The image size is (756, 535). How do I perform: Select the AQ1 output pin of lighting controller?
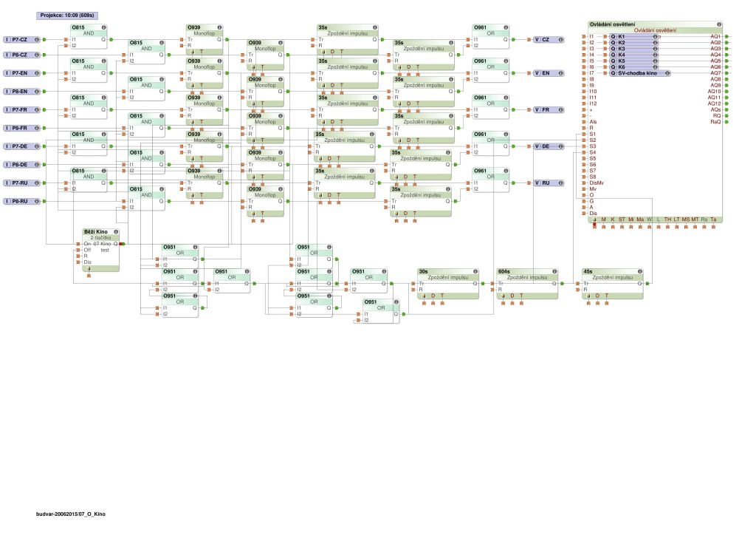727,37
